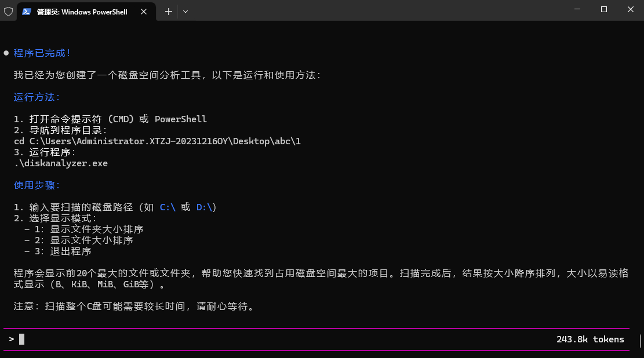The image size is (644, 358).
Task: Click the 243.8k tokens indicator
Action: pyautogui.click(x=590, y=339)
